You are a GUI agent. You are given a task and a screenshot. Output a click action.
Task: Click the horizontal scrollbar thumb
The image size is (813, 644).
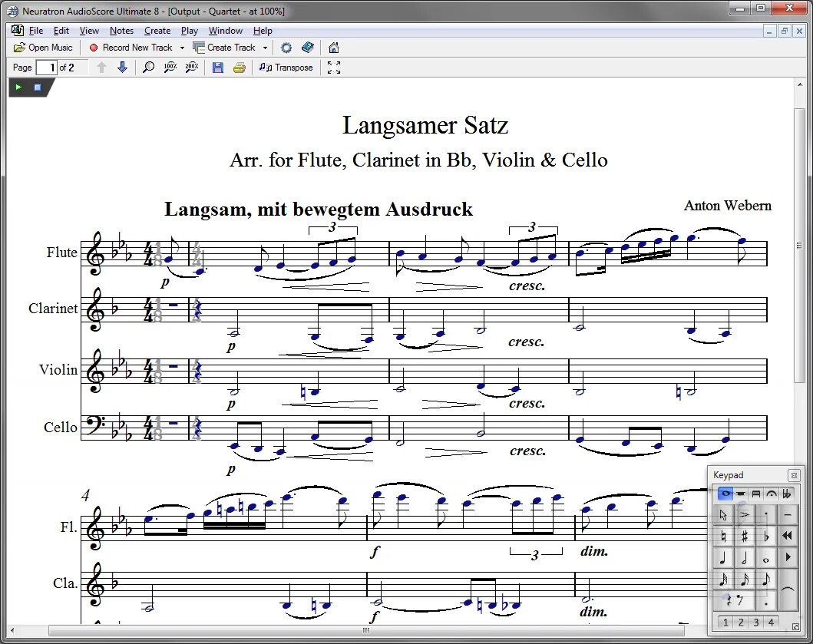coord(366,630)
